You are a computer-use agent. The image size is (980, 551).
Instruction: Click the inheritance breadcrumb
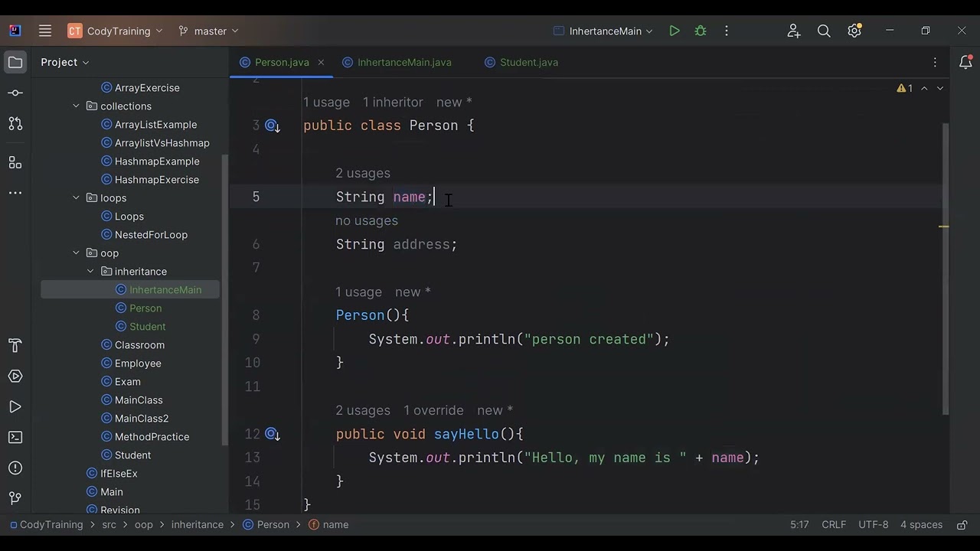tap(198, 525)
